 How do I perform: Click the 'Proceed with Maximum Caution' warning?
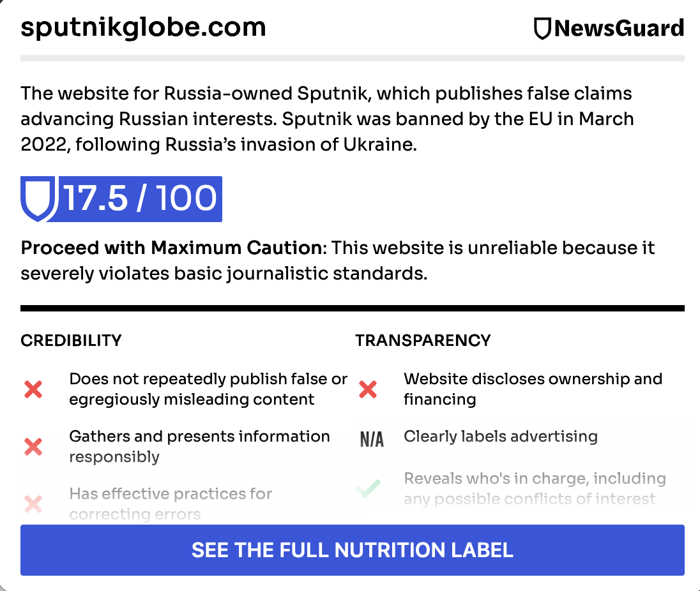point(171,248)
